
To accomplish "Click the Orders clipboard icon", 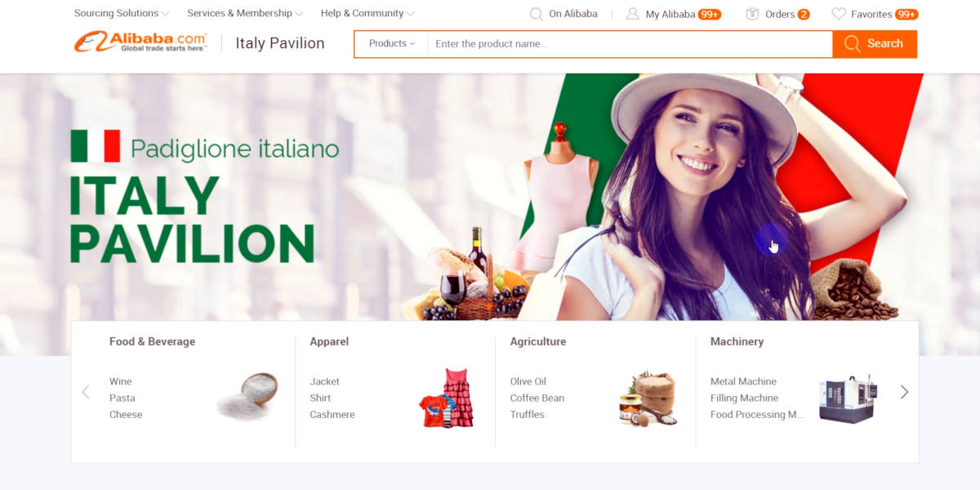I will [752, 14].
